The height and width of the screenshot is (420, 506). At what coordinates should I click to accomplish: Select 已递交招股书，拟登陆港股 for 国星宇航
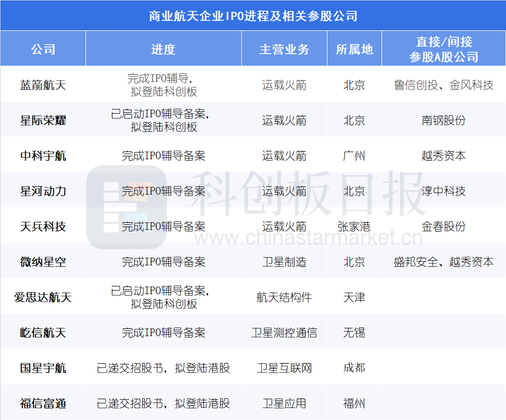coord(165,368)
